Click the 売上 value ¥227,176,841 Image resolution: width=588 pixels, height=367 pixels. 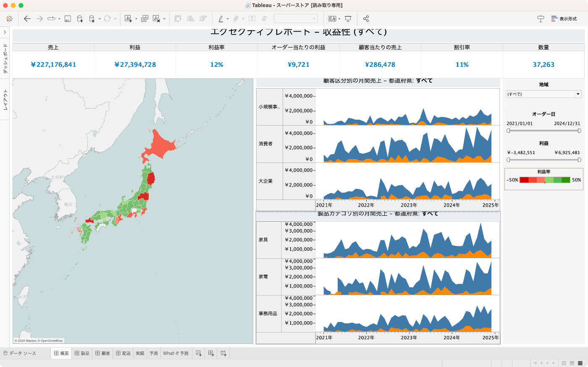click(x=53, y=65)
